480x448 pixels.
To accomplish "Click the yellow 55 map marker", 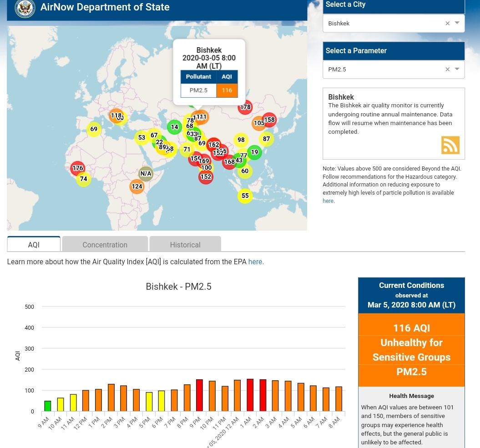I will 245,196.
